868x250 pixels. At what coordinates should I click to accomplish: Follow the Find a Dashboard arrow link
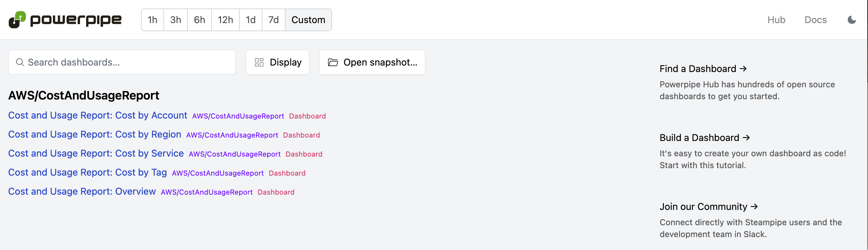click(703, 69)
